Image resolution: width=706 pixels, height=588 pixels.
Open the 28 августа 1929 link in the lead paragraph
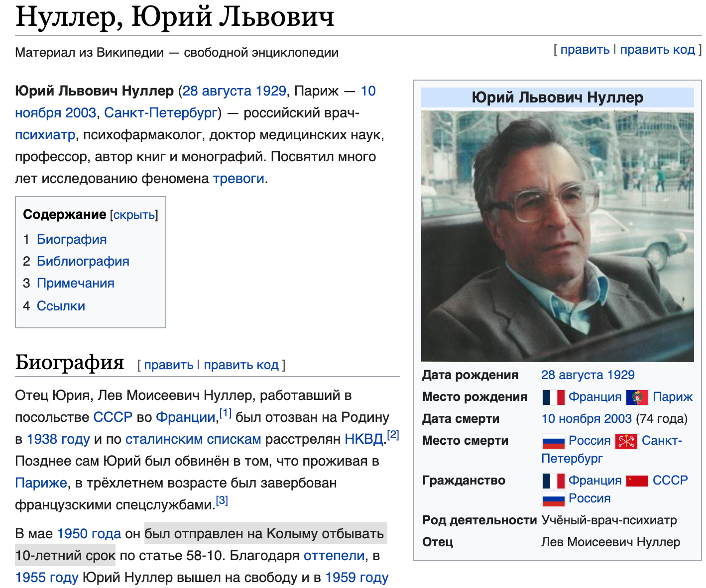click(x=234, y=91)
